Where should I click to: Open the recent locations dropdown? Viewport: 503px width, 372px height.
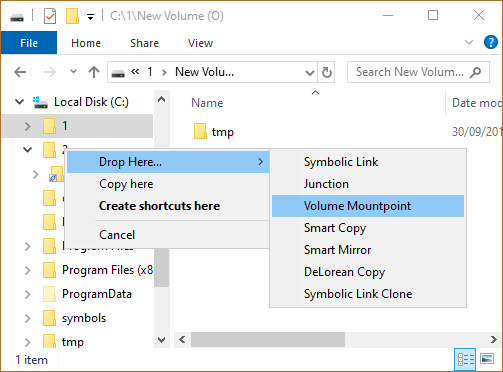pyautogui.click(x=73, y=71)
